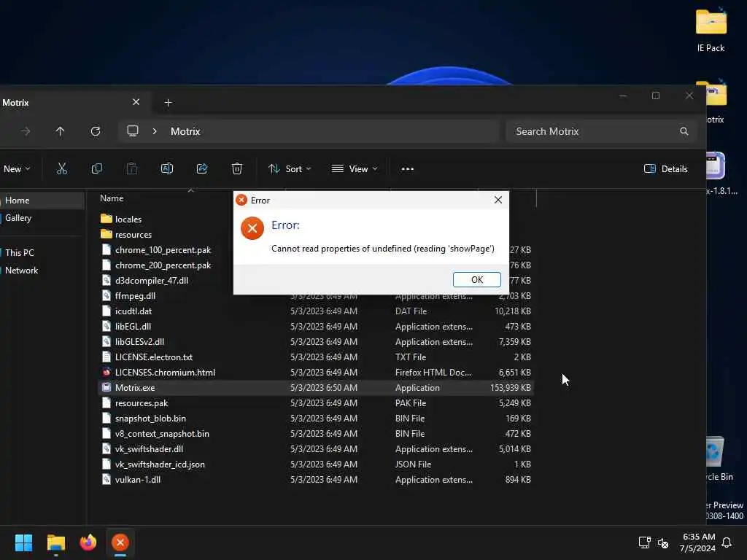Open the Sort dropdown
This screenshot has width=747, height=560.
pos(290,168)
